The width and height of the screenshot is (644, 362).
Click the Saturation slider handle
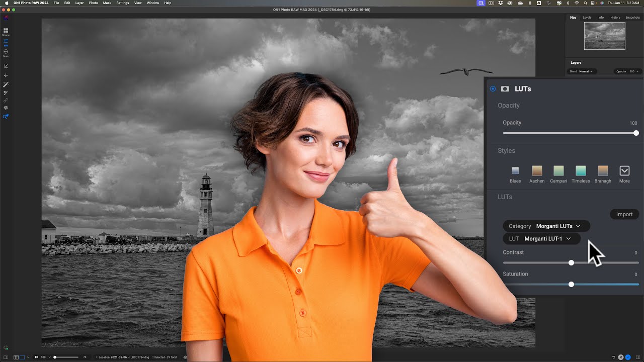(x=571, y=285)
